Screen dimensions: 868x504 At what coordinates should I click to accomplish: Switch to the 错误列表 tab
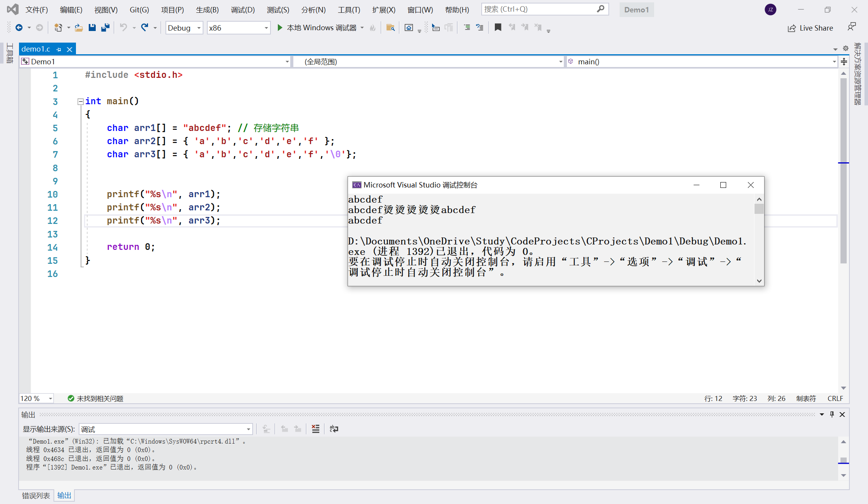[x=36, y=495]
